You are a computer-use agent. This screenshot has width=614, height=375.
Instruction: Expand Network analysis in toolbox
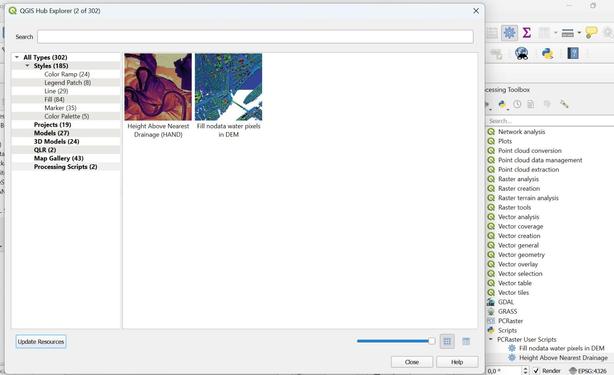(x=521, y=132)
